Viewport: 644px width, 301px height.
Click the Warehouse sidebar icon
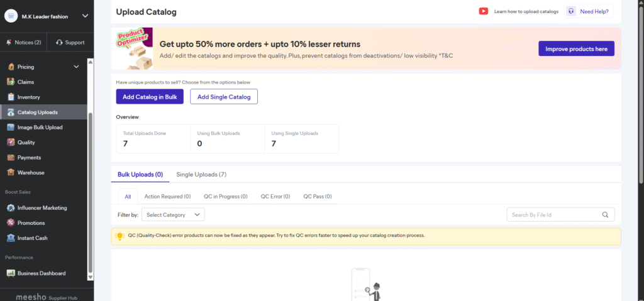pyautogui.click(x=11, y=172)
